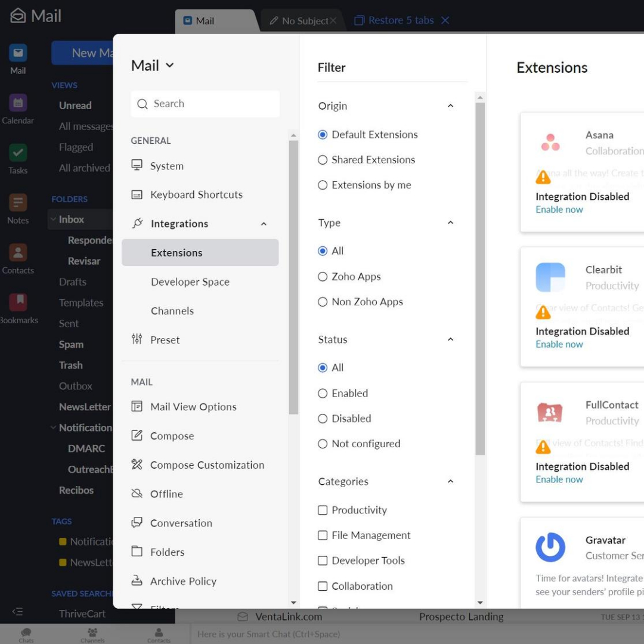Collapse the Status filter group
The width and height of the screenshot is (644, 644).
(451, 339)
